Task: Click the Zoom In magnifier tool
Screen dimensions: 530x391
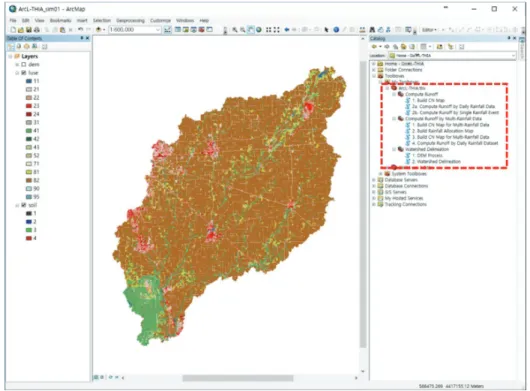Action: point(235,30)
